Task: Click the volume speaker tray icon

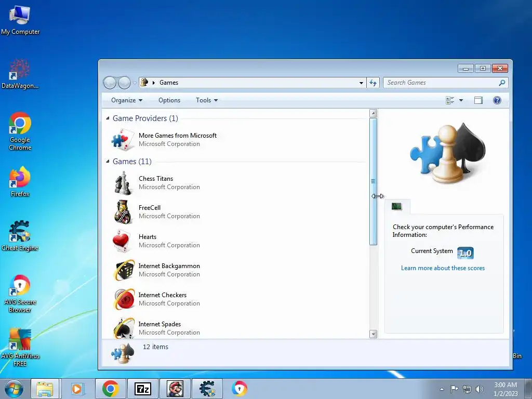Action: pos(480,389)
